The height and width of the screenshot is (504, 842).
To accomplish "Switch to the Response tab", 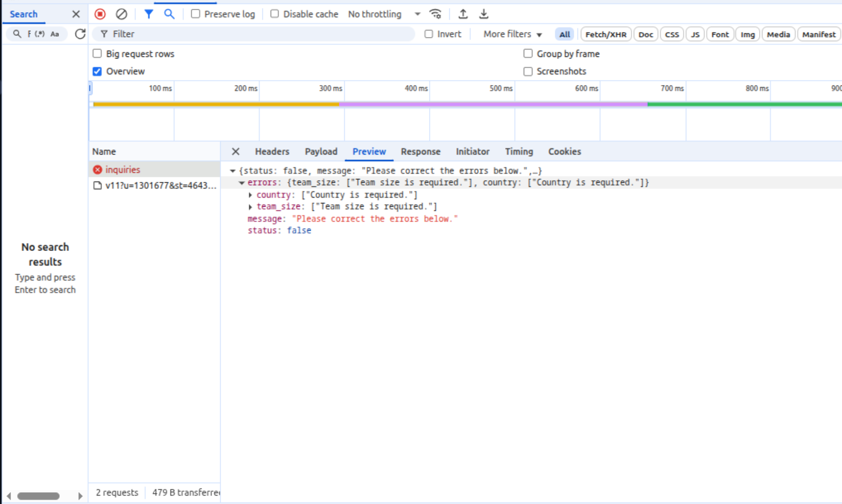I will click(x=420, y=152).
